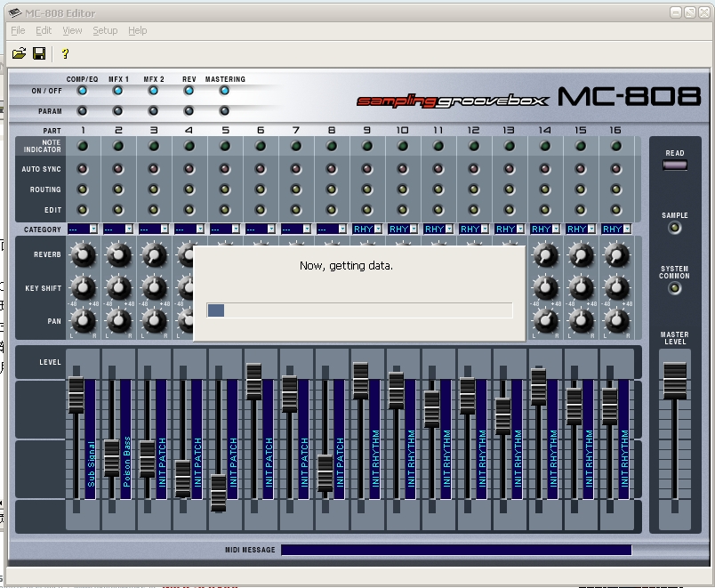Click part 2 key shift knob
This screenshot has width=715, height=588.
point(118,288)
